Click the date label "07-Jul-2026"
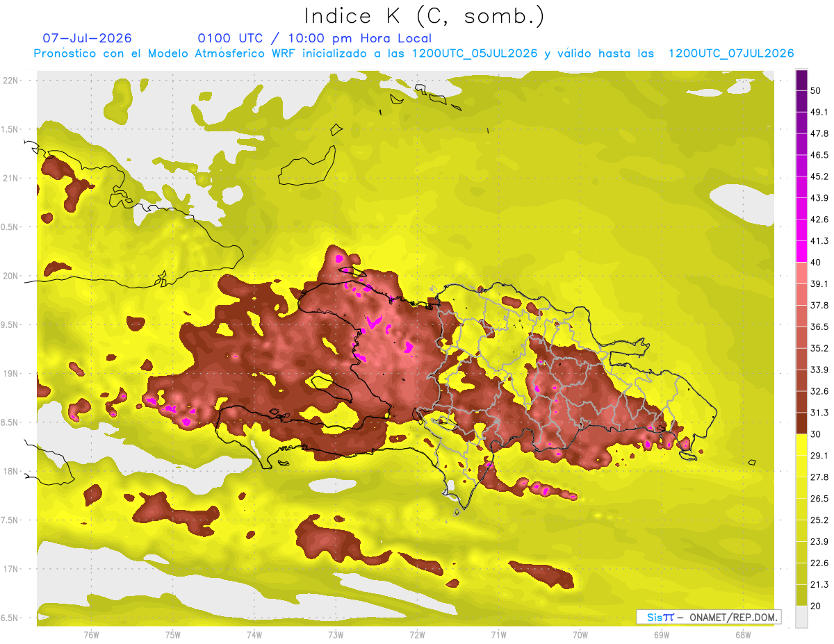 click(x=88, y=38)
